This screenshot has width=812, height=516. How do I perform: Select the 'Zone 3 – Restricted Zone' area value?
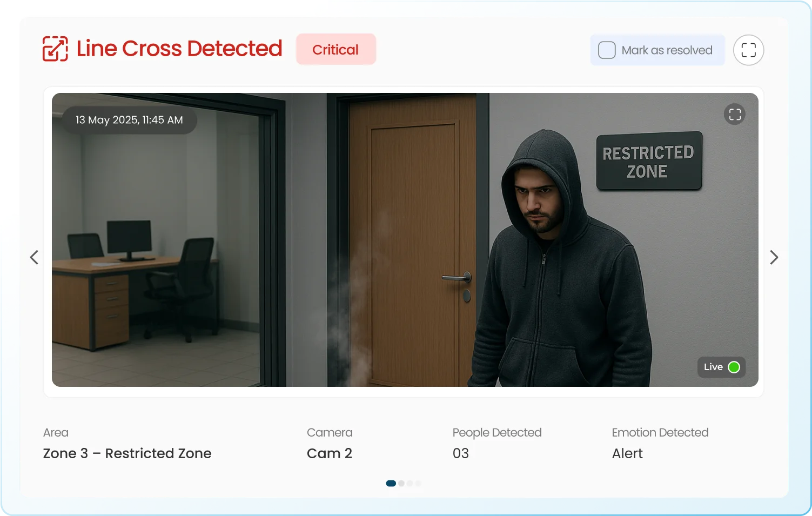(127, 453)
